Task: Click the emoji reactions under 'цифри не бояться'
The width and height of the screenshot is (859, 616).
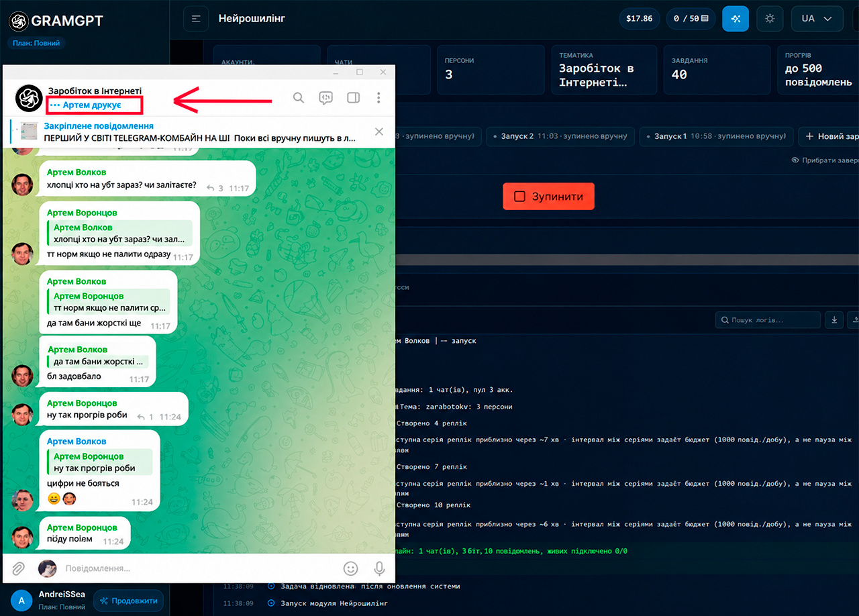Action: click(62, 499)
